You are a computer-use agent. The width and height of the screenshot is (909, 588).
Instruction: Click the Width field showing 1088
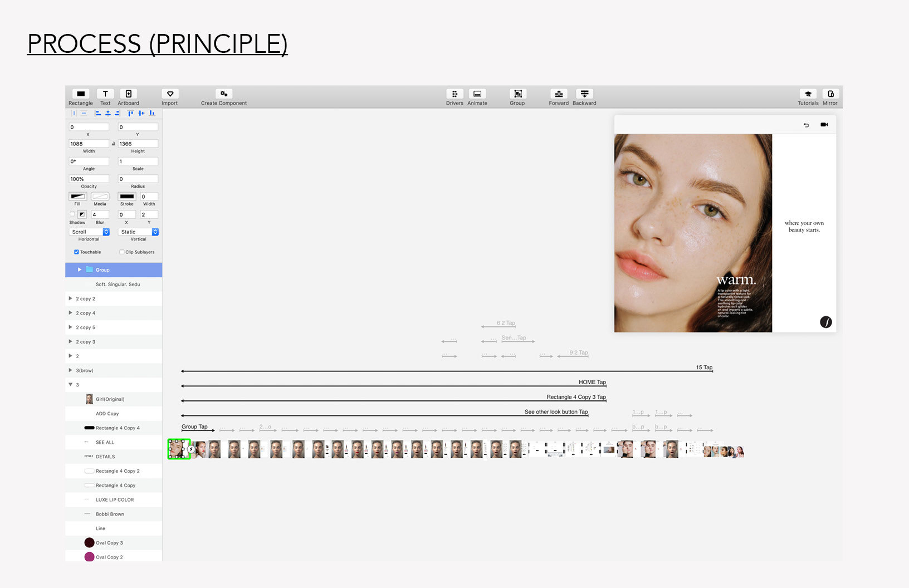click(x=89, y=144)
